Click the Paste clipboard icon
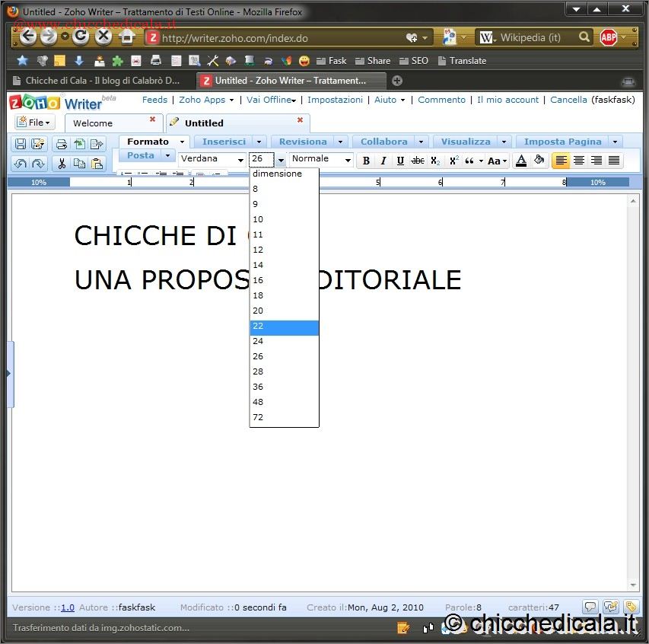The width and height of the screenshot is (649, 644). tap(97, 164)
